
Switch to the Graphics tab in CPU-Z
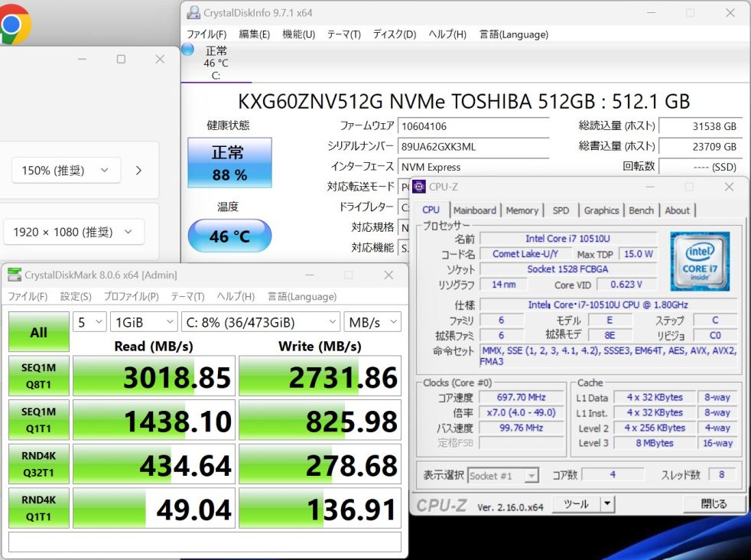601,210
